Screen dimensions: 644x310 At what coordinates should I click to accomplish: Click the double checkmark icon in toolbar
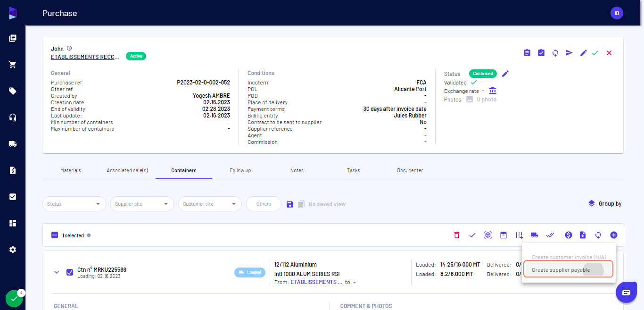click(x=550, y=235)
